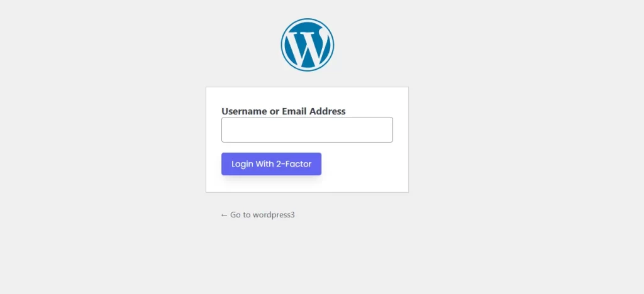
Task: Click the wordpress3 text in the back link
Action: [274, 215]
